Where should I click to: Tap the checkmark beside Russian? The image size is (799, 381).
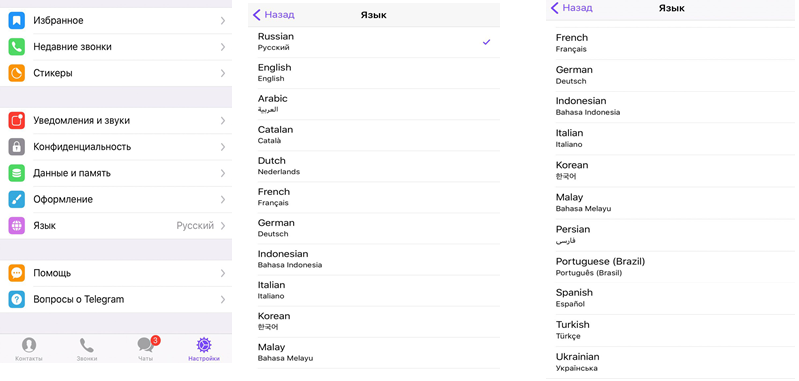(x=487, y=42)
